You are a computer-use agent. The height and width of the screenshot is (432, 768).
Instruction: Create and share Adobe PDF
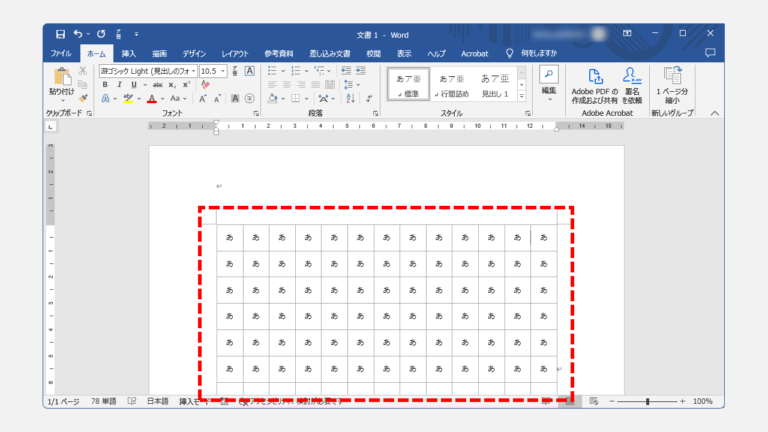click(595, 86)
